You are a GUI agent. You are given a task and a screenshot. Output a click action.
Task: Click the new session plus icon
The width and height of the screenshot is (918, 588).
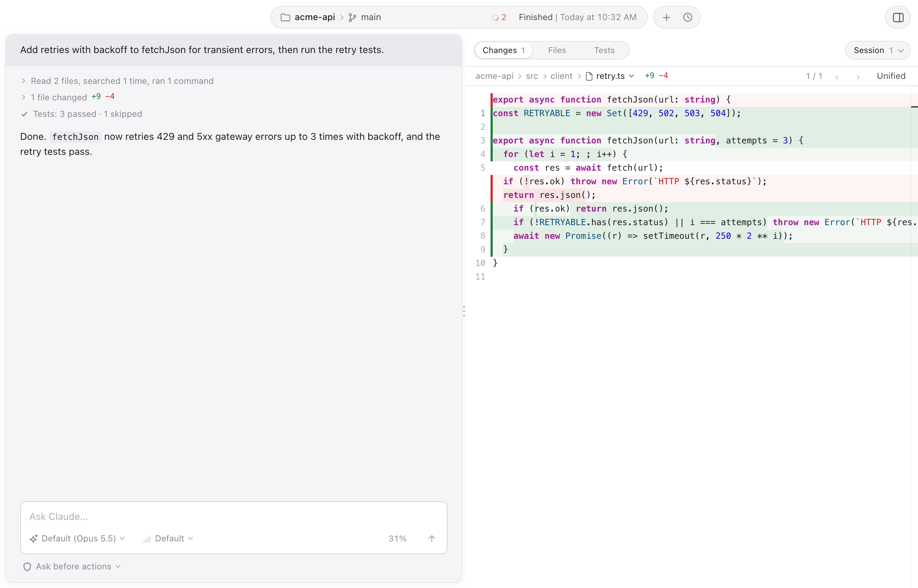pos(666,18)
